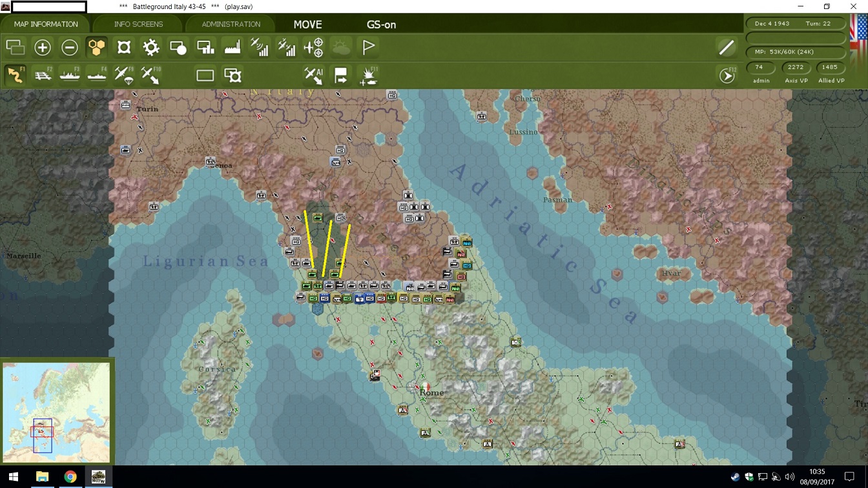Viewport: 868px width, 488px height.
Task: Select the amphibious ship mode F4
Action: point(97,75)
